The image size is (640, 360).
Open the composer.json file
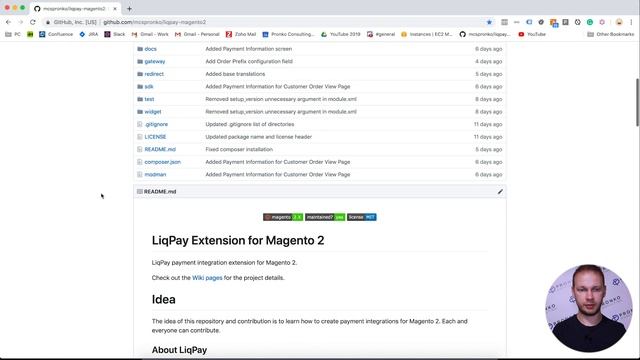click(162, 162)
